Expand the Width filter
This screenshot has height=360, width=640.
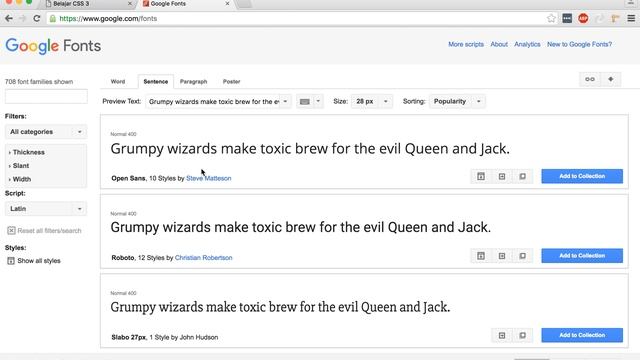(x=21, y=179)
